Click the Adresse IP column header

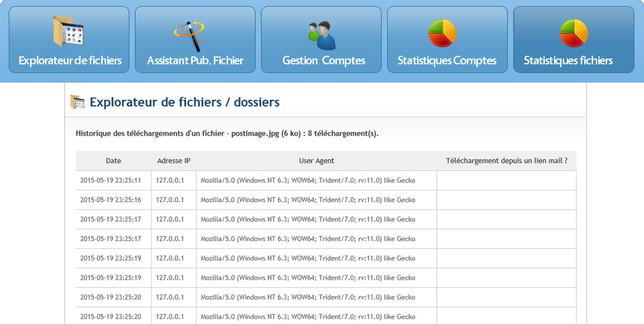point(174,161)
